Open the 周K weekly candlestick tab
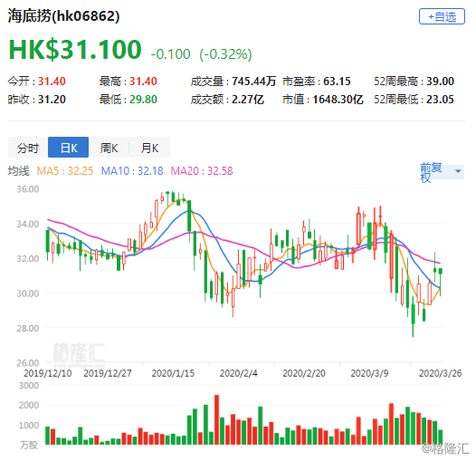The width and height of the screenshot is (476, 461). (109, 148)
